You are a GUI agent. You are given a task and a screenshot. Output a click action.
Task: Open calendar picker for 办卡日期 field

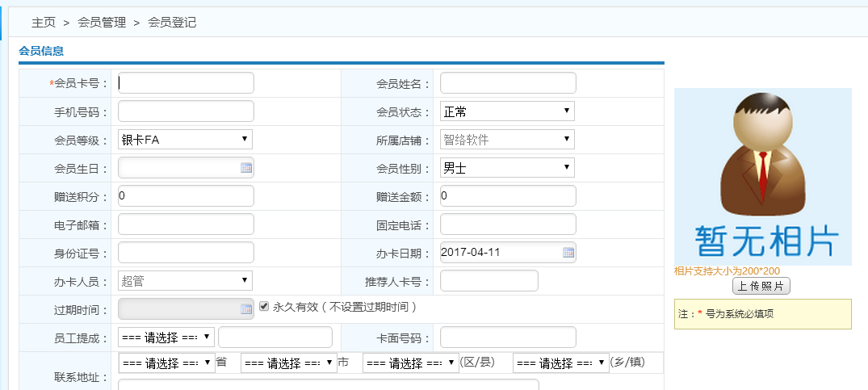pyautogui.click(x=568, y=253)
